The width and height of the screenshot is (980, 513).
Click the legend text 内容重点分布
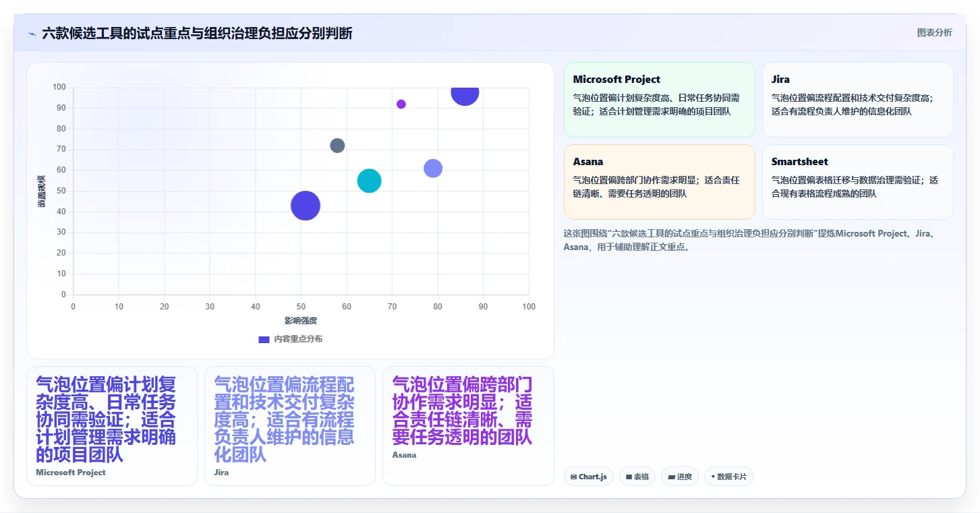click(x=298, y=339)
